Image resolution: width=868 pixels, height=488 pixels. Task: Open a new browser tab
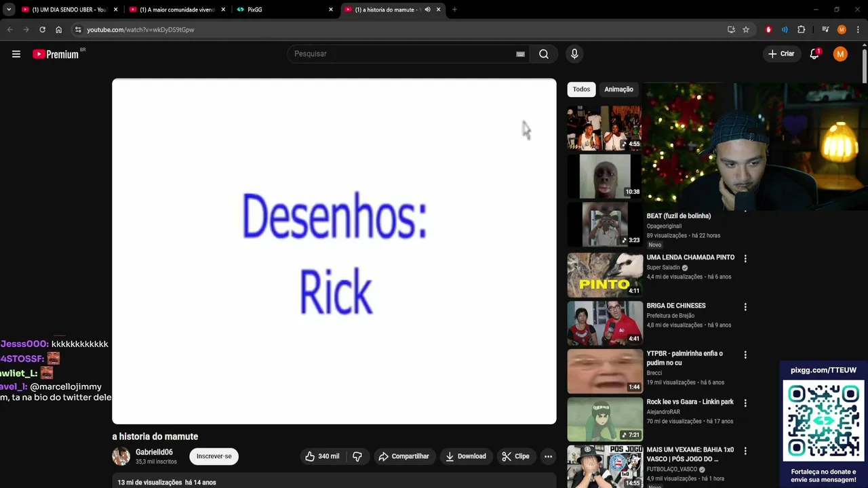pyautogui.click(x=454, y=9)
